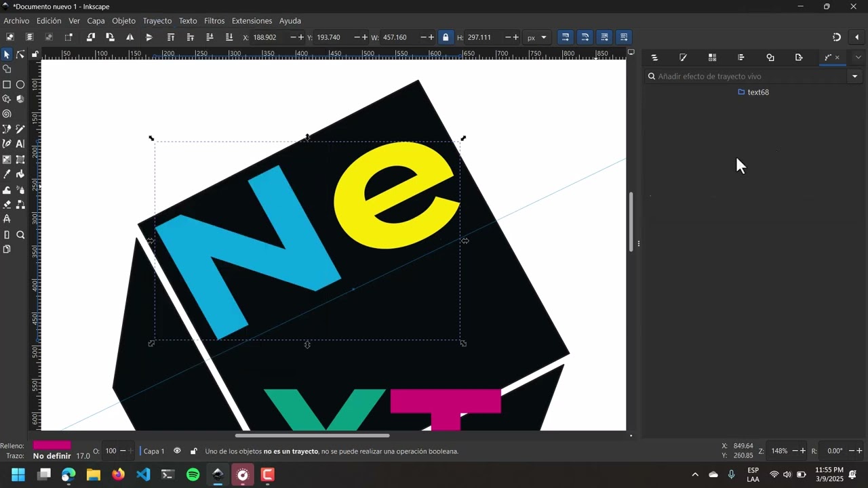Open the px units dropdown
The image size is (868, 488).
[537, 37]
